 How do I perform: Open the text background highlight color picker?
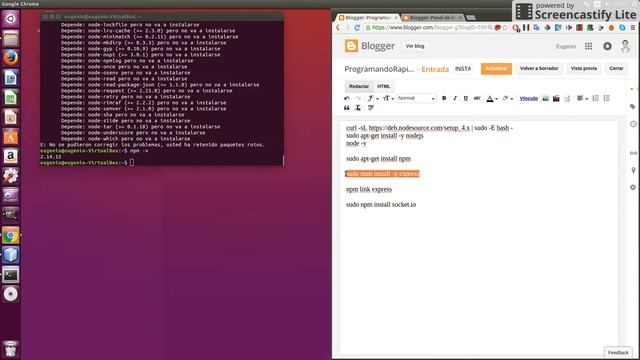[x=507, y=98]
